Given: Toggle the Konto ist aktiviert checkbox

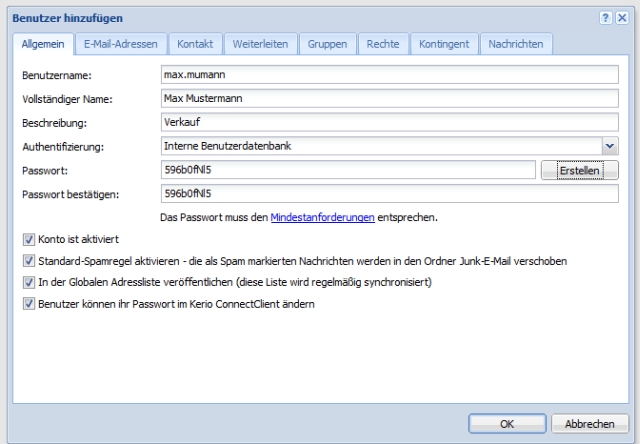Looking at the screenshot, I should [x=28, y=240].
